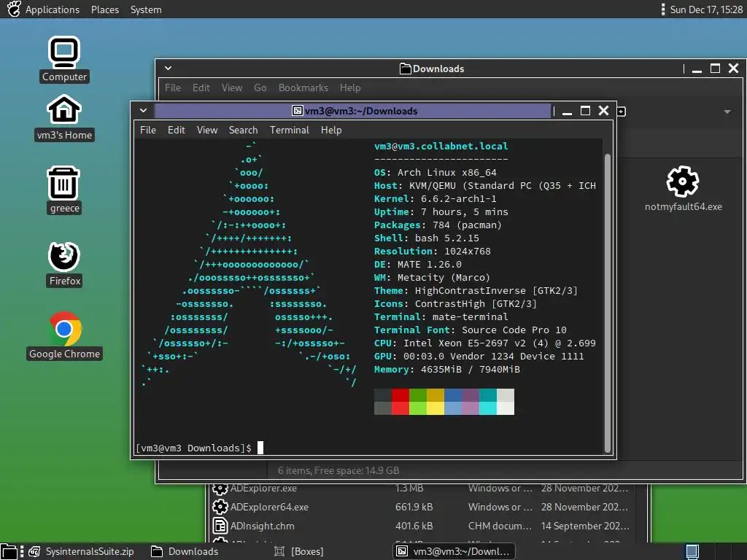Click the ADExplorer.exe gear icon

220,488
